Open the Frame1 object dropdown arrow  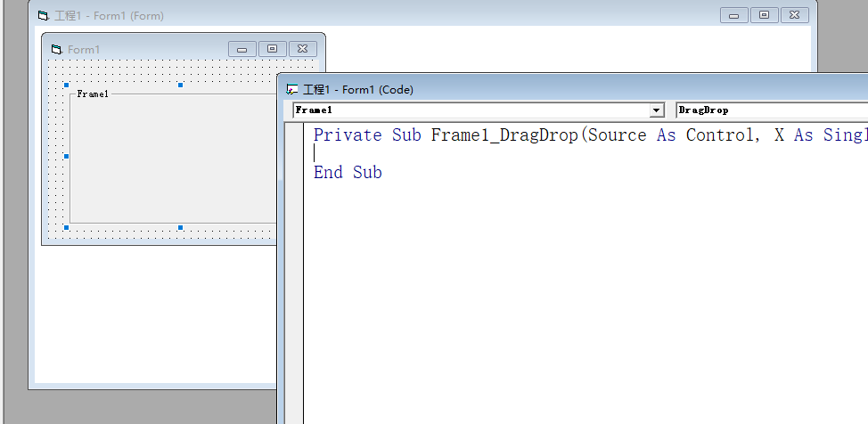point(657,110)
